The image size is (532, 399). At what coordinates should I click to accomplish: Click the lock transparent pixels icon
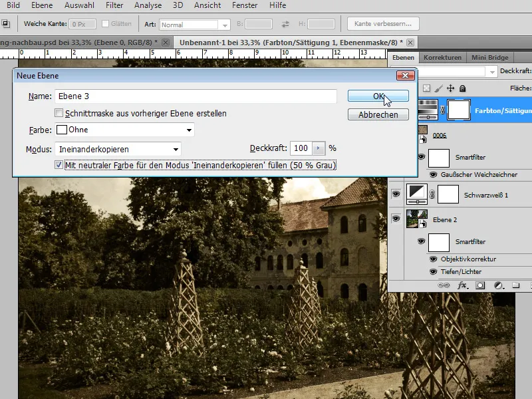click(x=426, y=88)
